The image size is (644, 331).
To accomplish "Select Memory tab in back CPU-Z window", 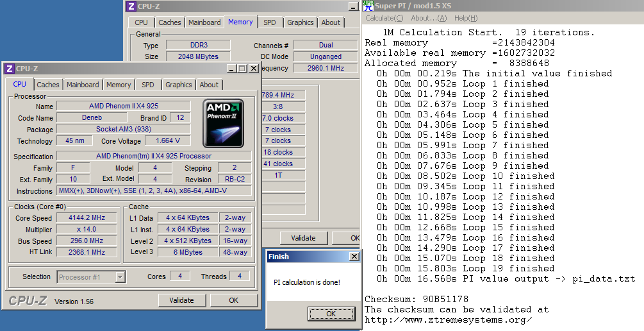I will tap(240, 22).
